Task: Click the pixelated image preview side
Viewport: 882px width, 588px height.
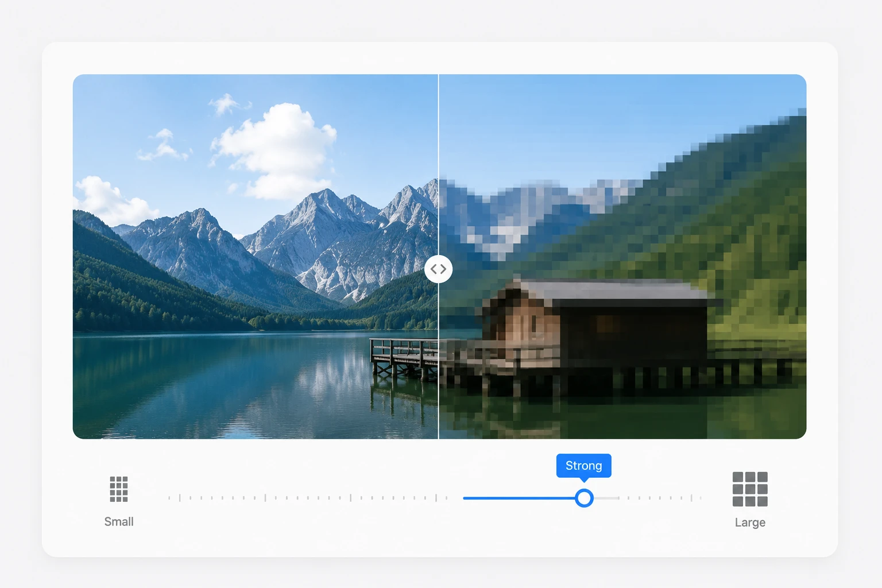Action: (x=622, y=257)
